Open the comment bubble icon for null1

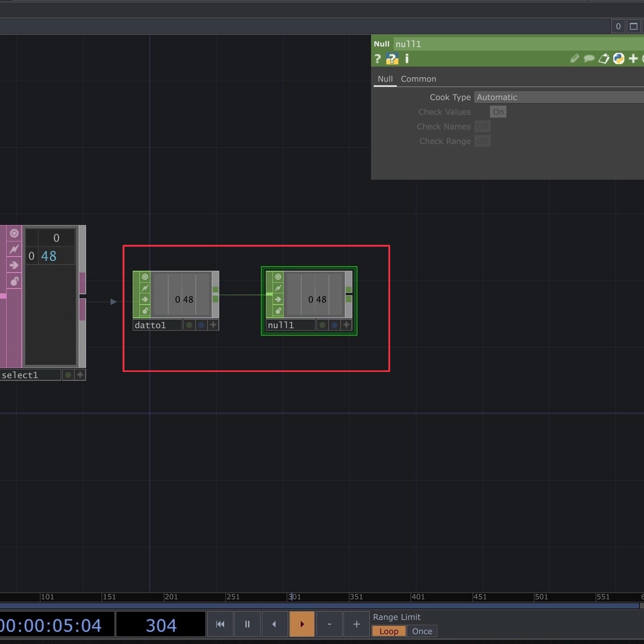(589, 59)
